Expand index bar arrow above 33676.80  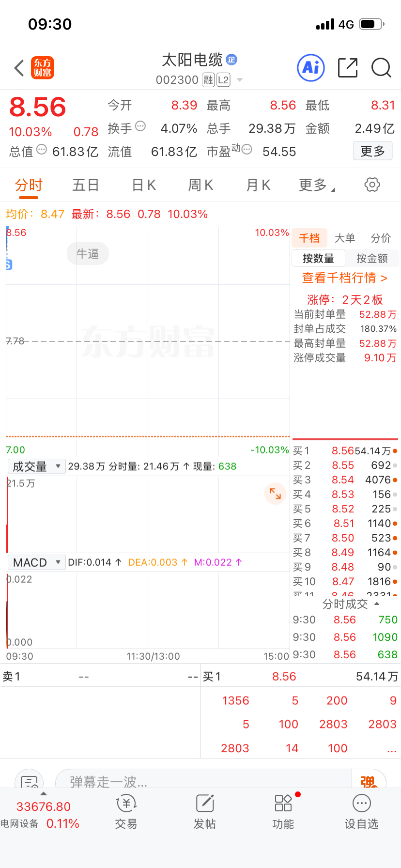[44, 793]
